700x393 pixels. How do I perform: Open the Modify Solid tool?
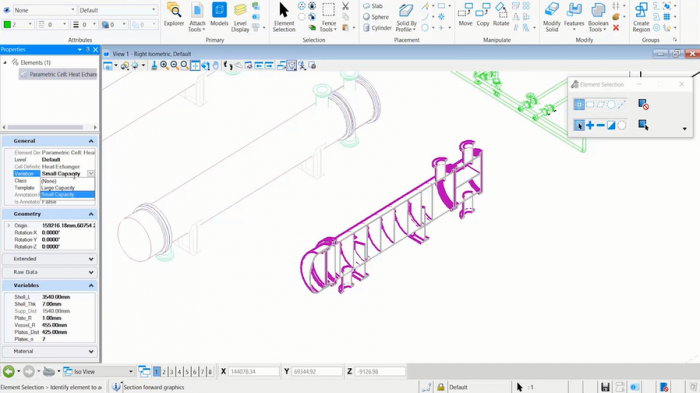coord(552,17)
